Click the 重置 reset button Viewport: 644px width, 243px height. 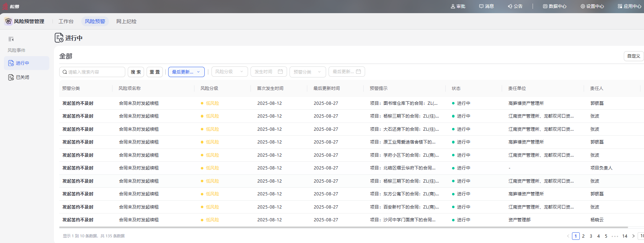[x=155, y=72]
